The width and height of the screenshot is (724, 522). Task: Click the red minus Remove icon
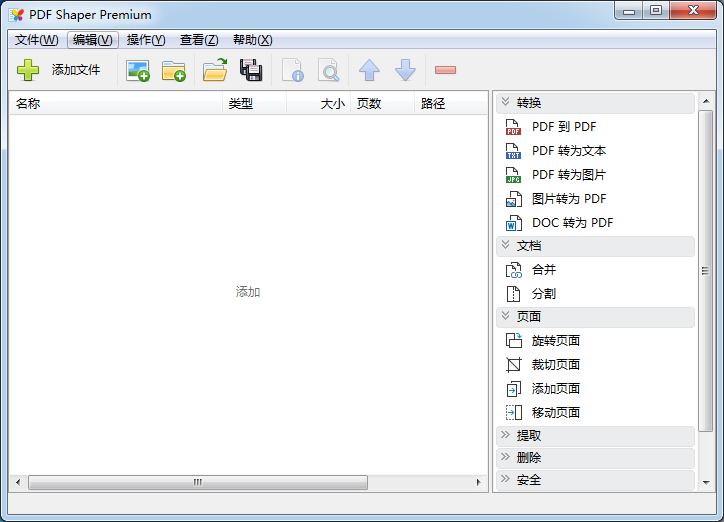(x=445, y=70)
